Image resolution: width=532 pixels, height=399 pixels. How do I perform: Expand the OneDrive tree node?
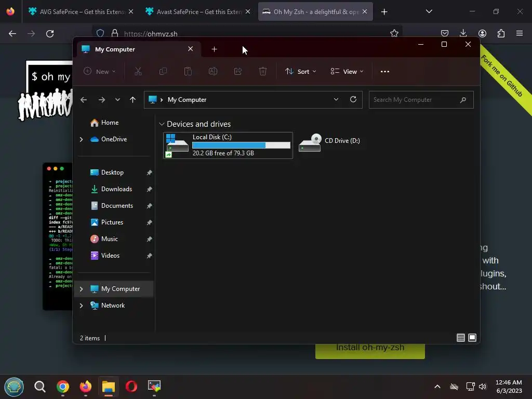tap(81, 139)
